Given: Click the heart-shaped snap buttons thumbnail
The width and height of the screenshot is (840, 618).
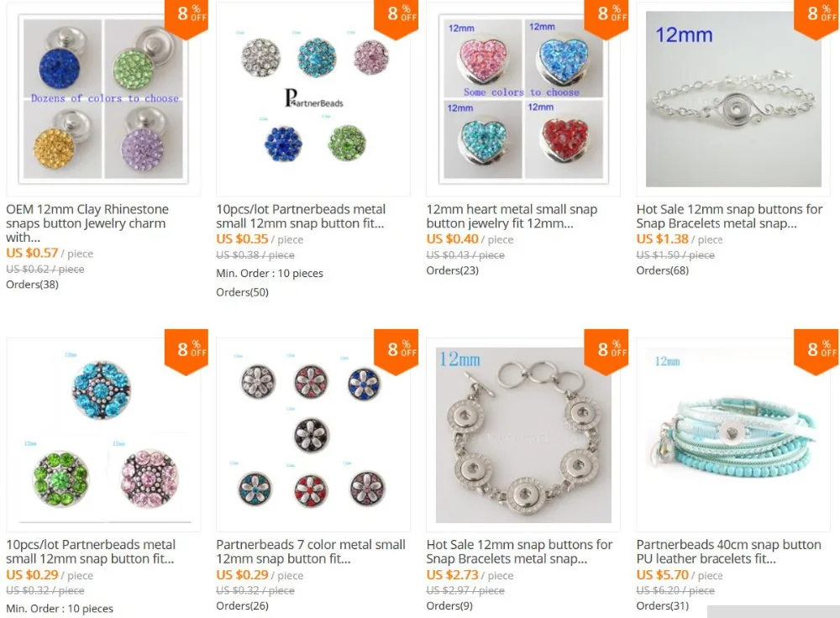Looking at the screenshot, I should pyautogui.click(x=523, y=99).
